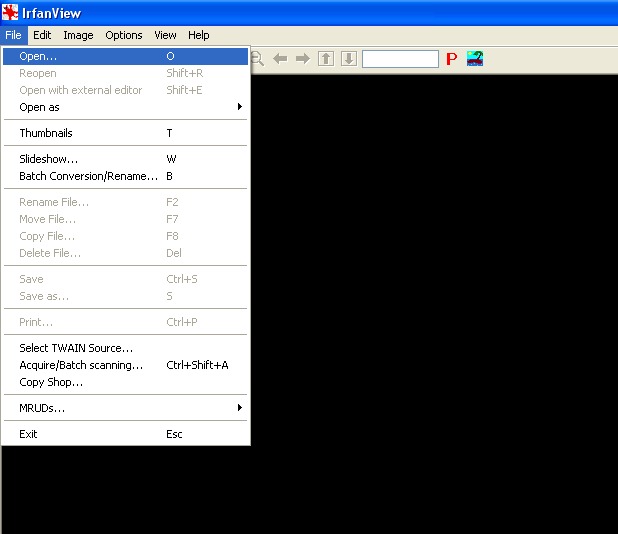The height and width of the screenshot is (534, 618).
Task: Open the View menu
Action: (165, 35)
